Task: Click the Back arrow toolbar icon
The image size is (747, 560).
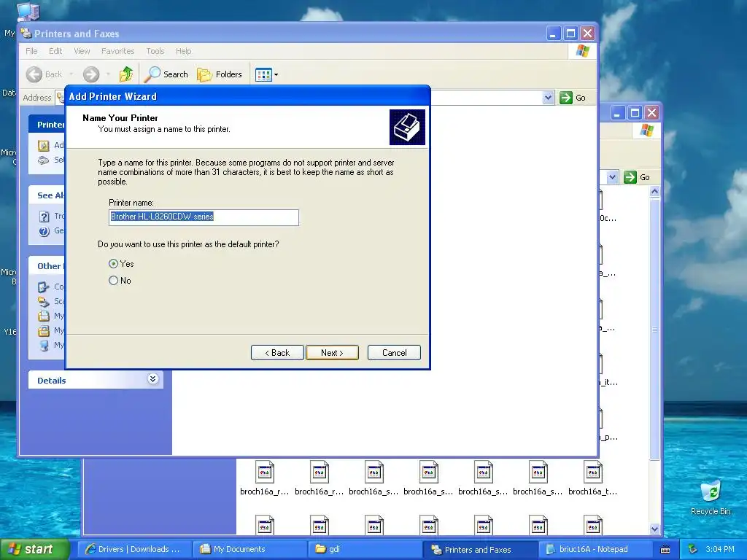Action: click(34, 74)
